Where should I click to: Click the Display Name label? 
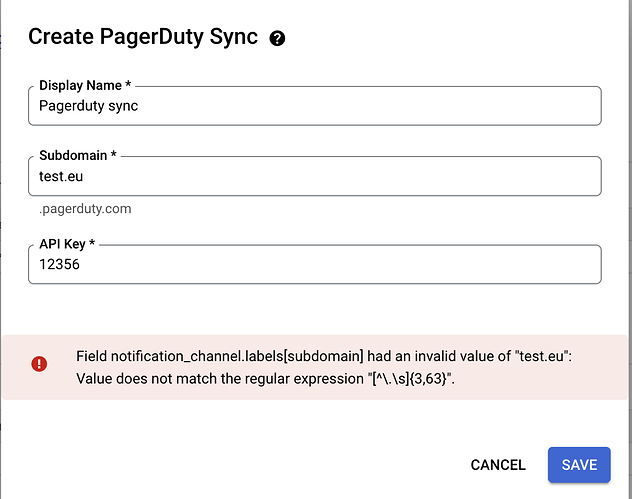(x=85, y=85)
